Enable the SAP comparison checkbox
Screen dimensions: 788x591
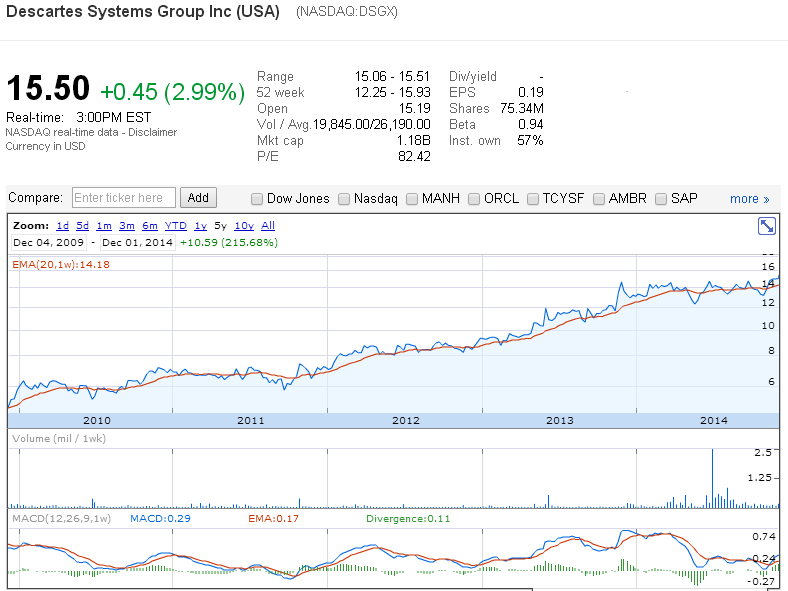coord(661,199)
